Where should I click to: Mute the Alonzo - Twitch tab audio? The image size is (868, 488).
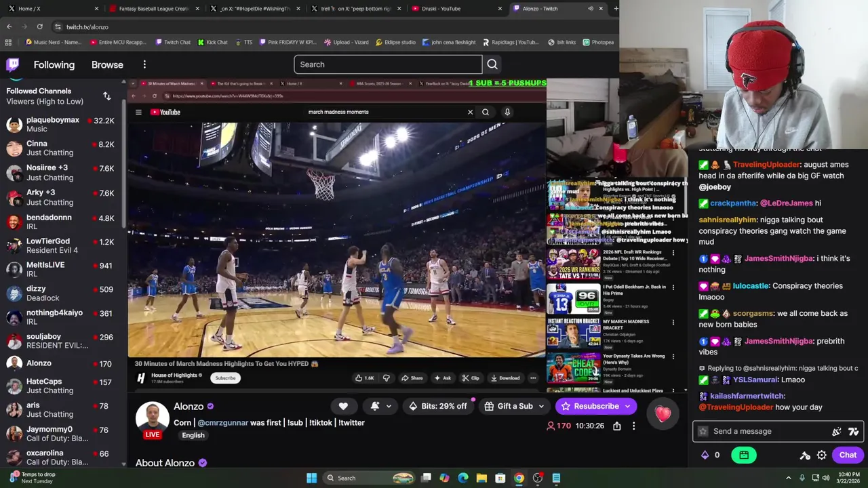(591, 9)
